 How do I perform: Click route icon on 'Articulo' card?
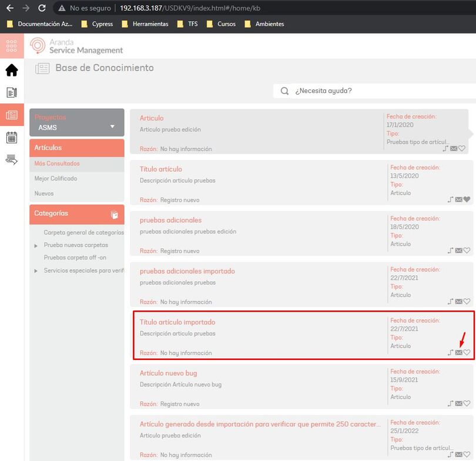(445, 149)
